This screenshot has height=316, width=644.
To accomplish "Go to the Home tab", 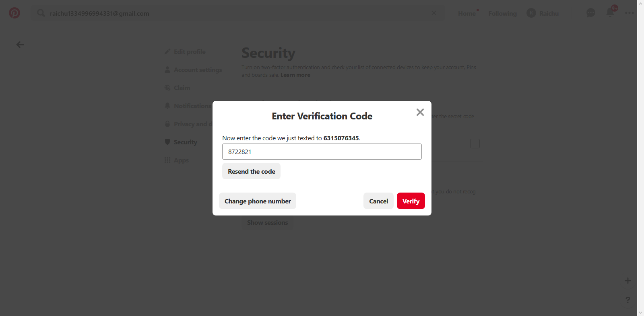I will [x=467, y=13].
